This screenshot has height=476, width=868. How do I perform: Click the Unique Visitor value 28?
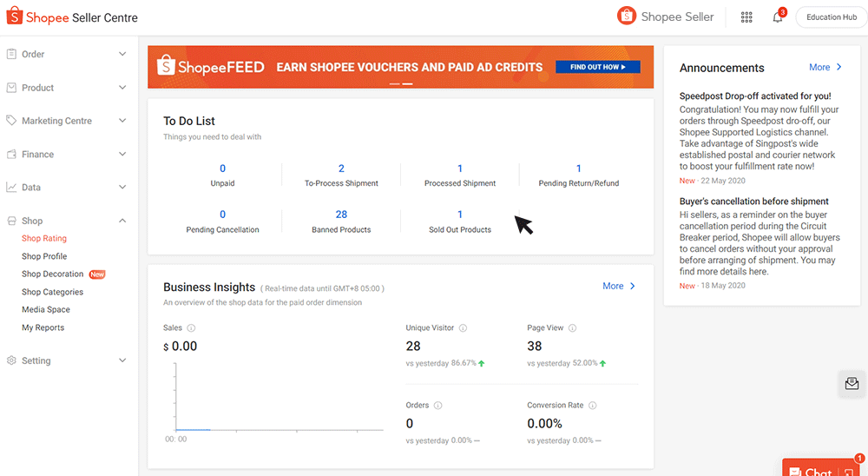(x=413, y=347)
